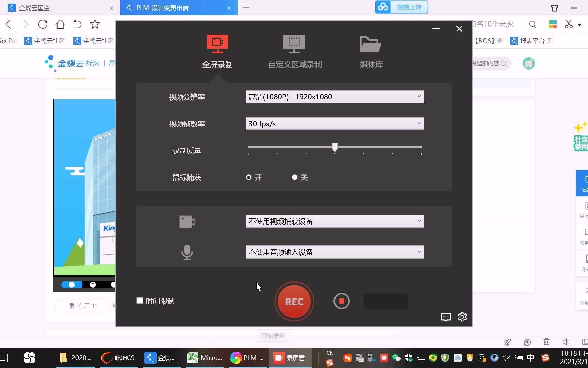Image resolution: width=588 pixels, height=368 pixels.
Task: Switch to PLM browser window in taskbar
Action: pyautogui.click(x=247, y=358)
